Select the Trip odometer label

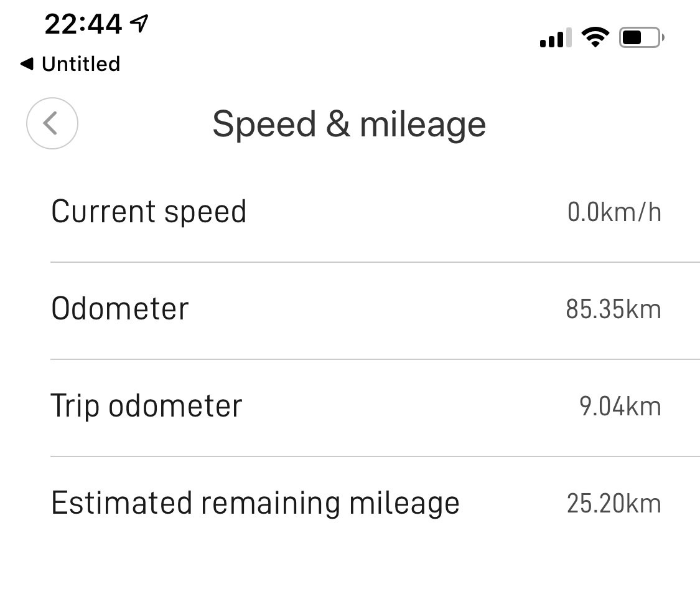[x=146, y=406]
